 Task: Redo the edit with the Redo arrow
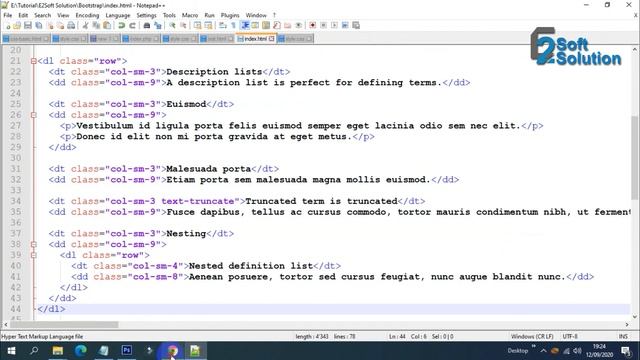[132, 25]
